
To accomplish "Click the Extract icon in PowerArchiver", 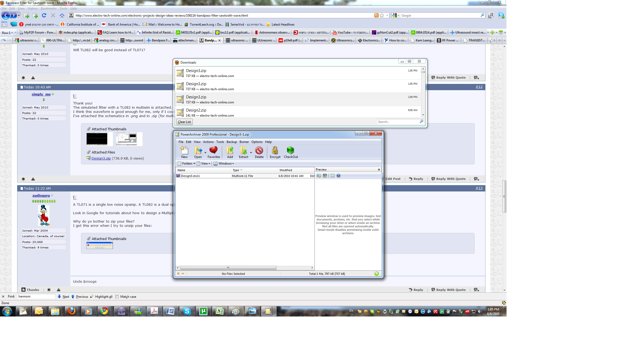I will (x=243, y=152).
